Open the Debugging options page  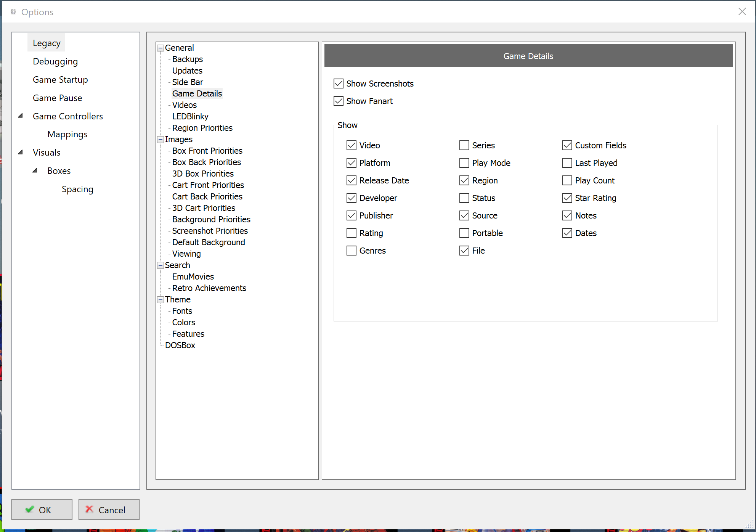[x=55, y=61]
